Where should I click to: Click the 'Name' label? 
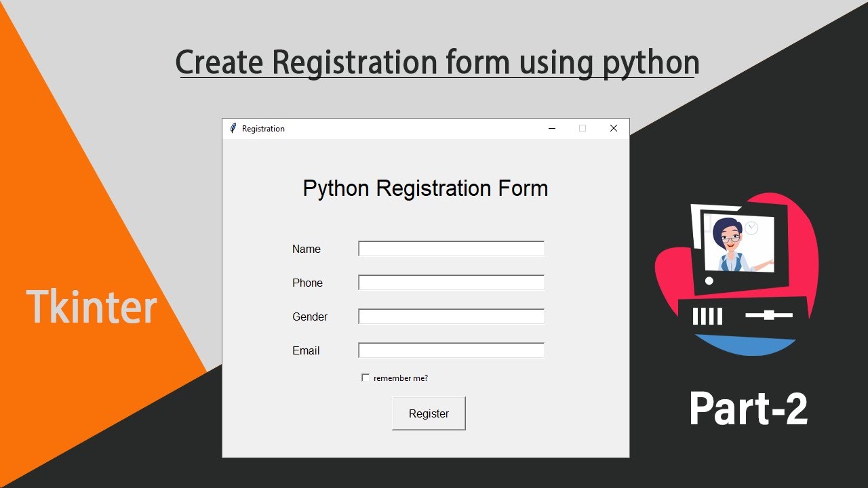[307, 249]
